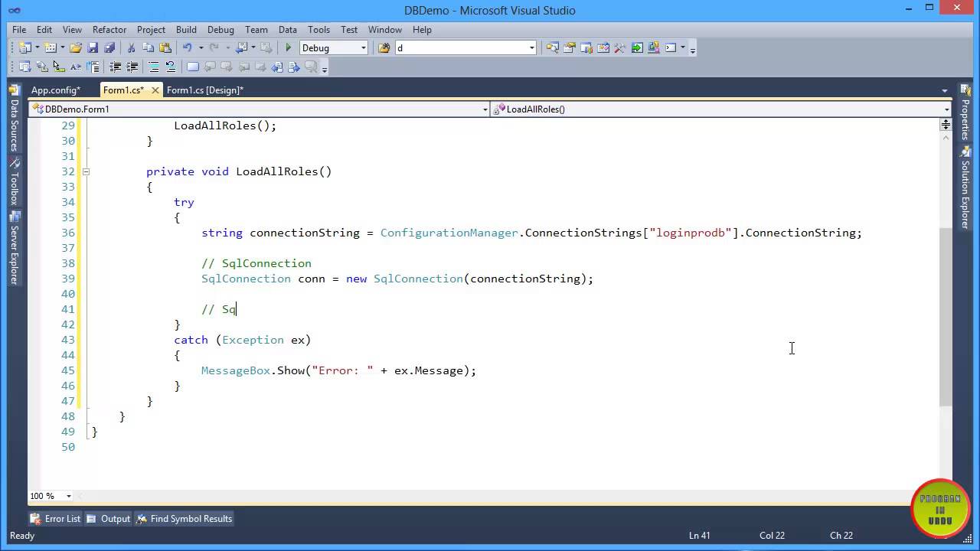The width and height of the screenshot is (980, 551).
Task: Expand the Data Sources side panel
Action: tap(14, 119)
